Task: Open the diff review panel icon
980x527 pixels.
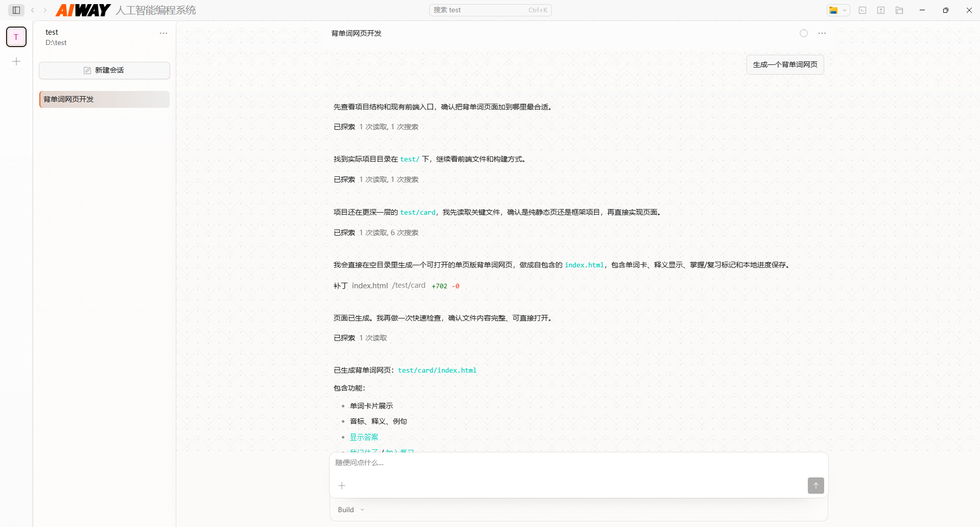Action: coord(881,10)
